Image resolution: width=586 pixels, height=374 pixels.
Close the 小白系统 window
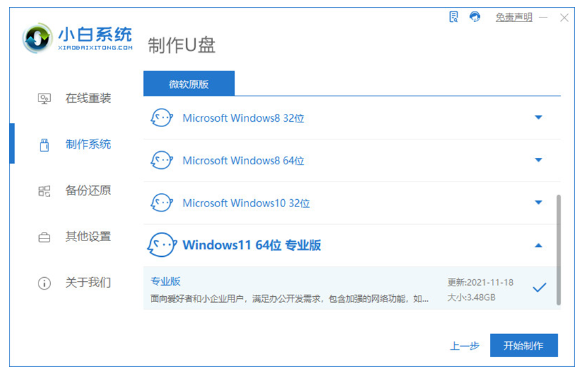tap(564, 18)
